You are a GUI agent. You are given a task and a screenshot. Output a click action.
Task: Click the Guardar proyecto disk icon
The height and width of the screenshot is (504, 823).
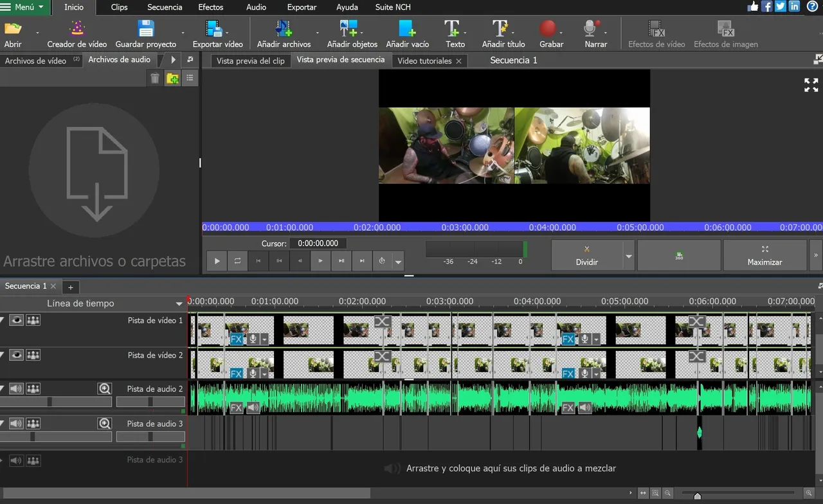point(146,28)
